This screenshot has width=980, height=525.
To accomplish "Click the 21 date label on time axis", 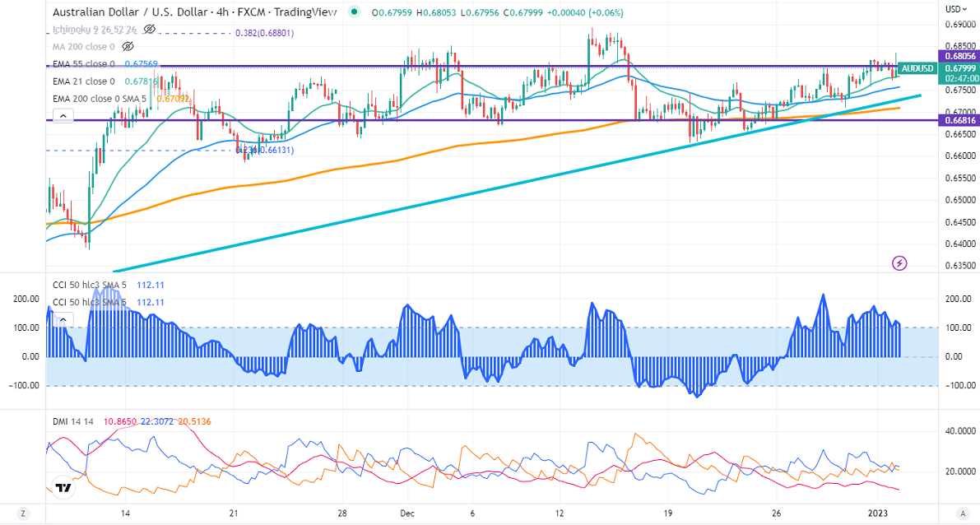I will [x=233, y=513].
